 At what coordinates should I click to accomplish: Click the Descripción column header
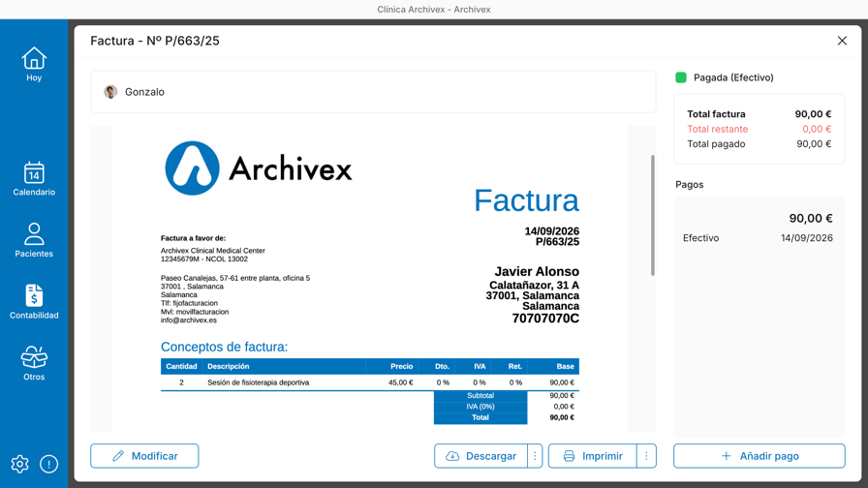228,366
